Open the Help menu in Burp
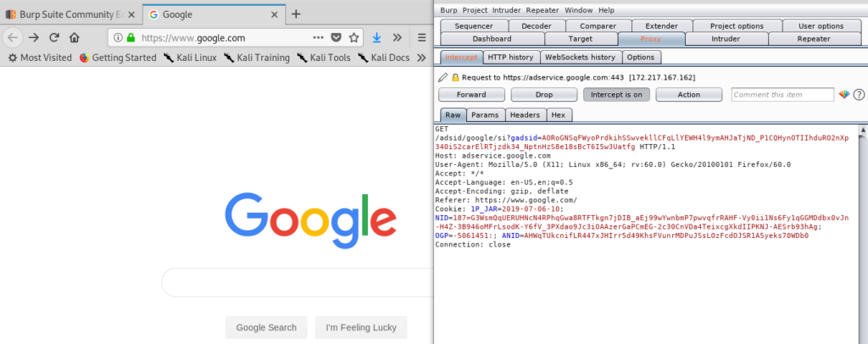Image resolution: width=868 pixels, height=344 pixels. 607,10
